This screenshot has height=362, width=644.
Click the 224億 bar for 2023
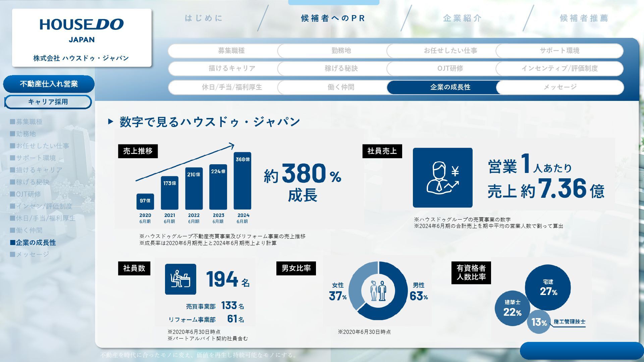[218, 187]
